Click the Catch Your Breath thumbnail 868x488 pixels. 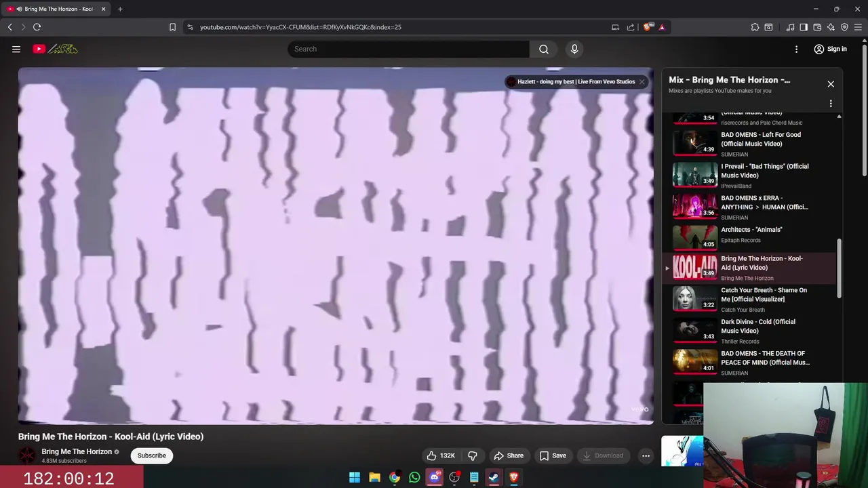click(x=694, y=298)
